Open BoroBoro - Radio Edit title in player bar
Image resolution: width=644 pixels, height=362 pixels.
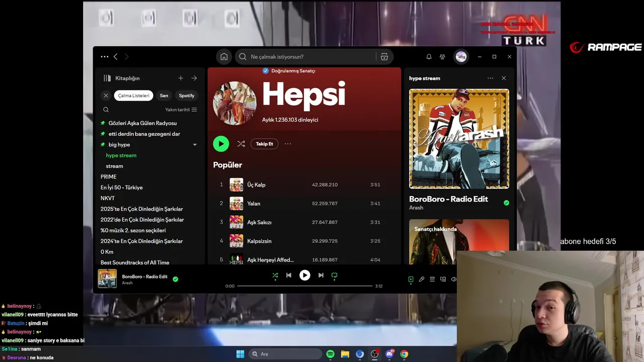coord(145,277)
